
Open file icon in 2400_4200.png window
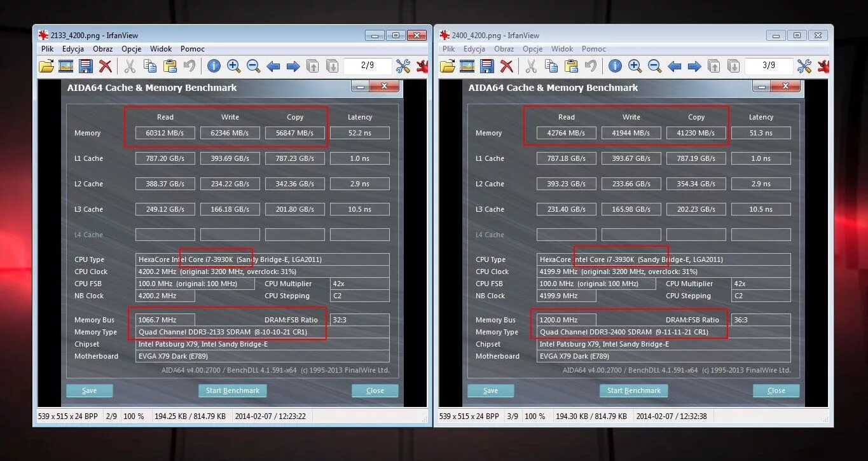(448, 66)
